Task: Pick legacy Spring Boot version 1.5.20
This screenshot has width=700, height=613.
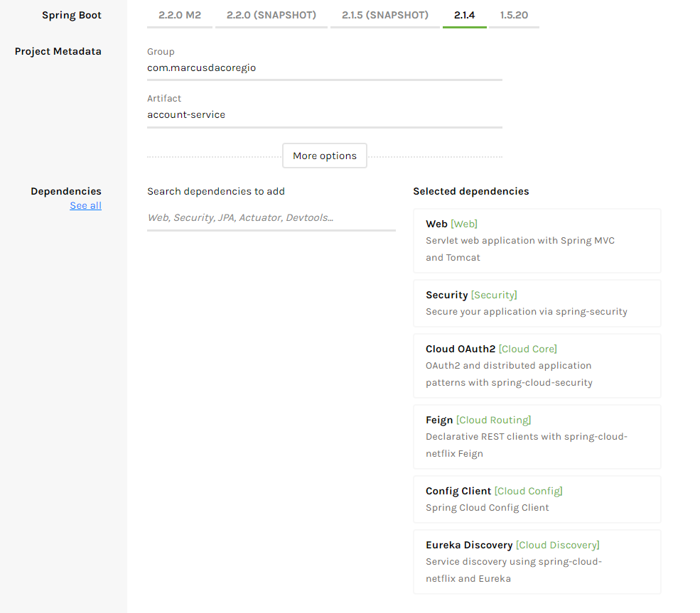Action: pos(514,13)
